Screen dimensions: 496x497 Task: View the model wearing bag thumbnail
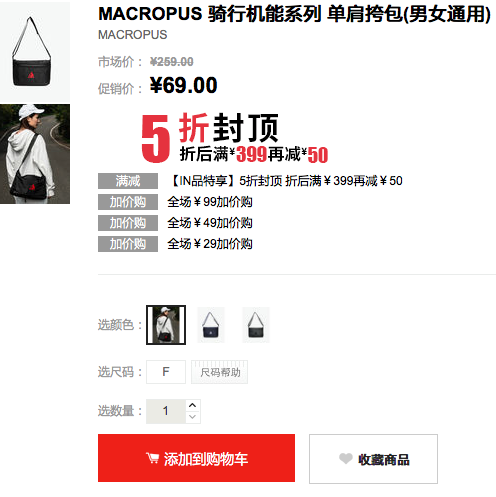click(x=35, y=154)
